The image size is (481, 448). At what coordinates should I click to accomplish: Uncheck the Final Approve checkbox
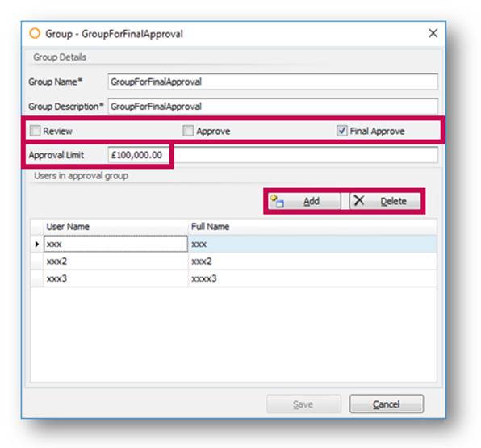341,131
